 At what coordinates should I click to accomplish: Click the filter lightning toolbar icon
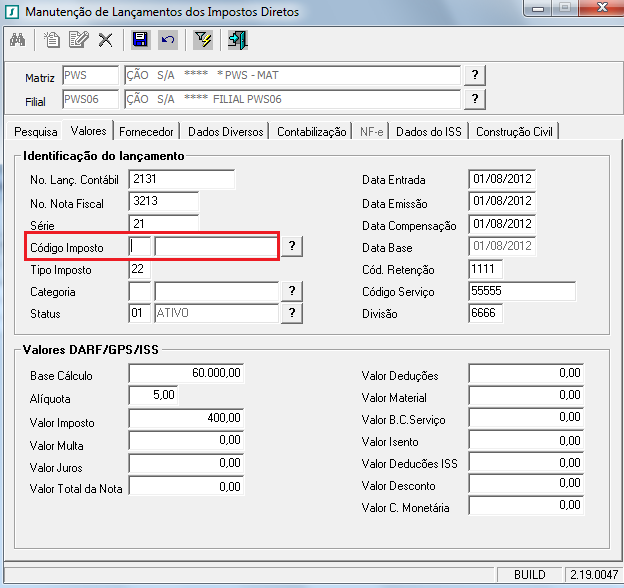coord(203,40)
